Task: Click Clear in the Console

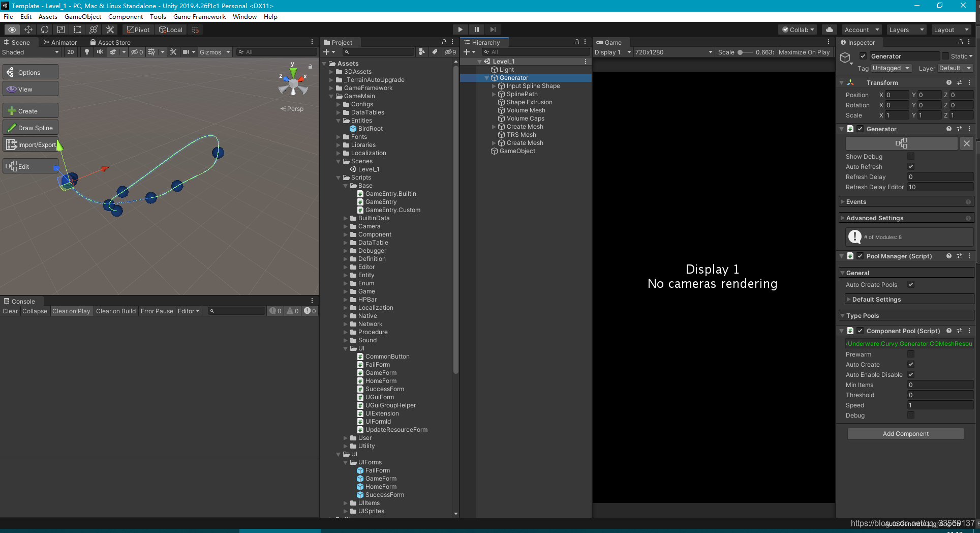Action: pyautogui.click(x=10, y=311)
